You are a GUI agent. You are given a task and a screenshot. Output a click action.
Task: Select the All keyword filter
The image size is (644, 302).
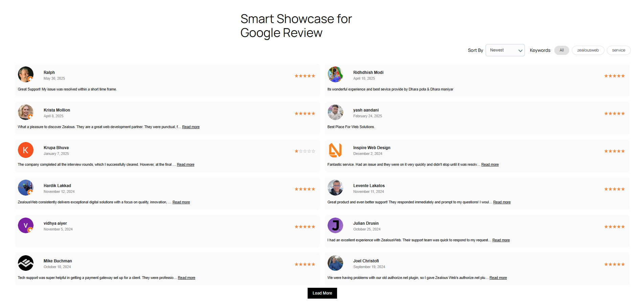(x=561, y=50)
